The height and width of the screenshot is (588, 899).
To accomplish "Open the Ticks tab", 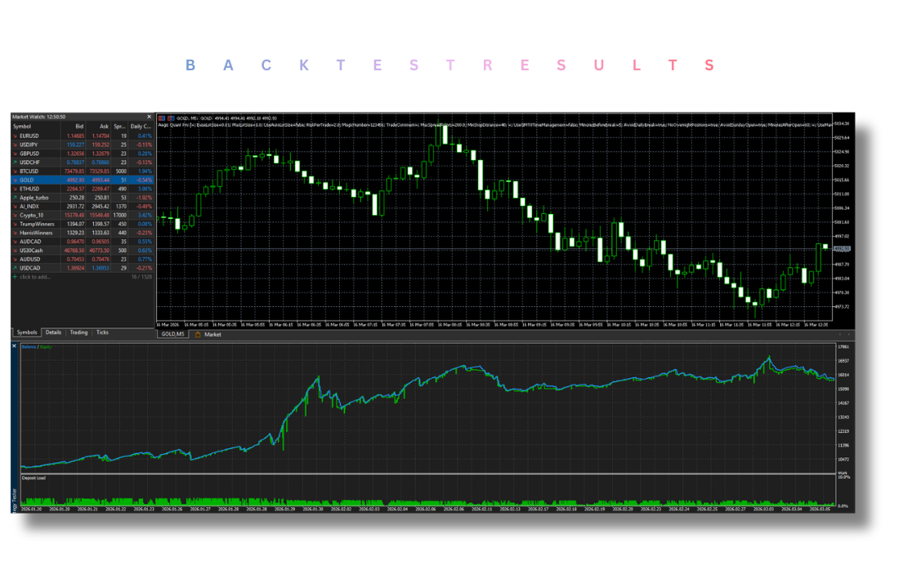I will [102, 332].
